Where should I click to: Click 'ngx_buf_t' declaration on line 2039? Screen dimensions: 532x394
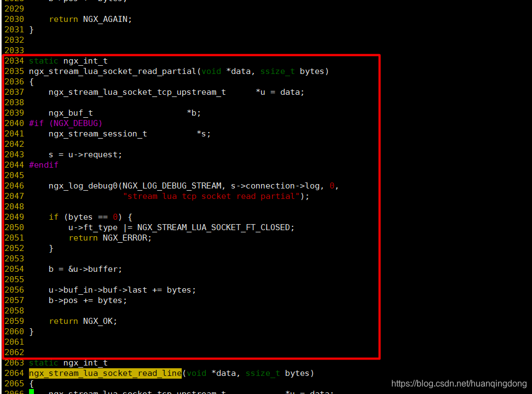[71, 113]
